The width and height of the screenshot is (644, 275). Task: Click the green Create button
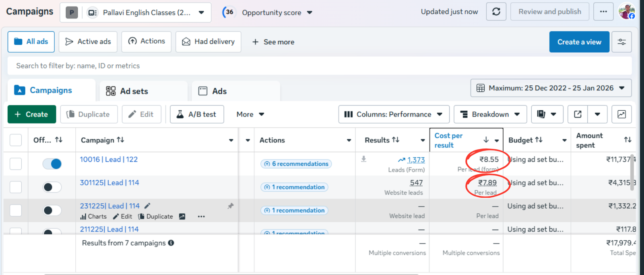[31, 114]
